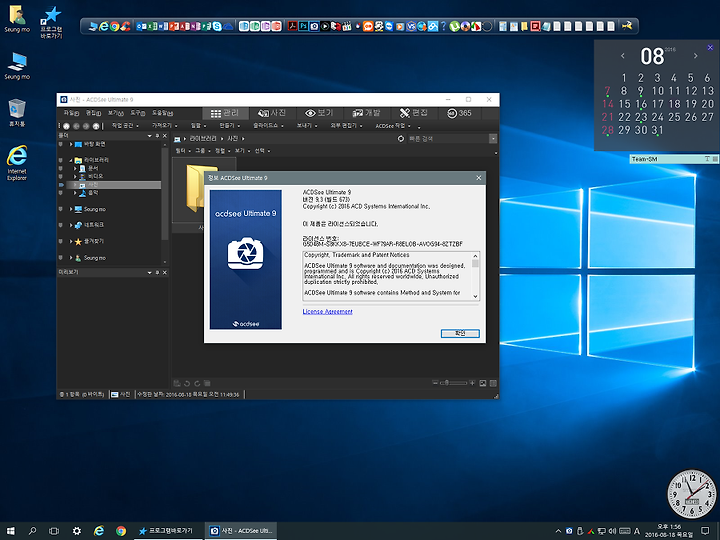Open the 도움말 (Help) menu
The width and height of the screenshot is (720, 540).
point(163,113)
